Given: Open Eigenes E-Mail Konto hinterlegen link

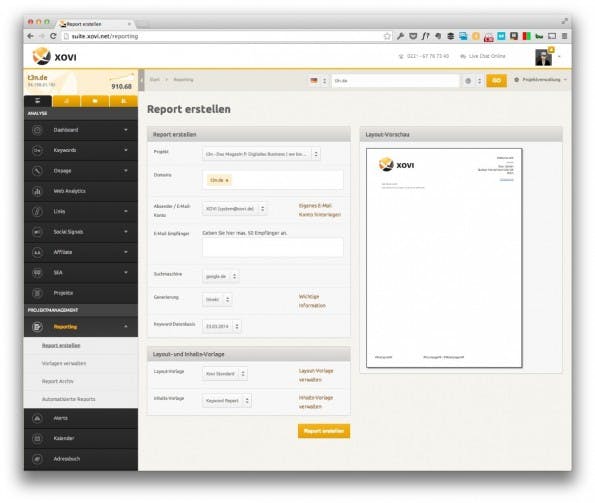Looking at the screenshot, I should (320, 210).
